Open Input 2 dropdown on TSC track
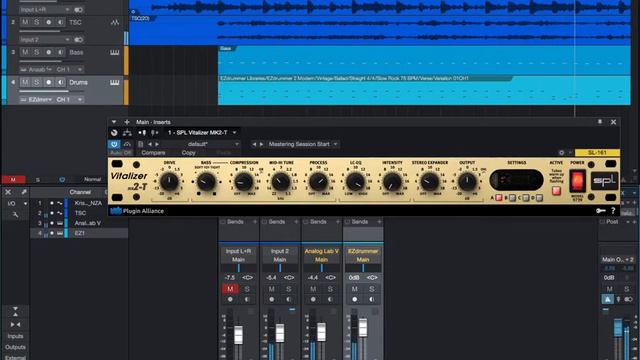640x360 pixels. click(45, 40)
